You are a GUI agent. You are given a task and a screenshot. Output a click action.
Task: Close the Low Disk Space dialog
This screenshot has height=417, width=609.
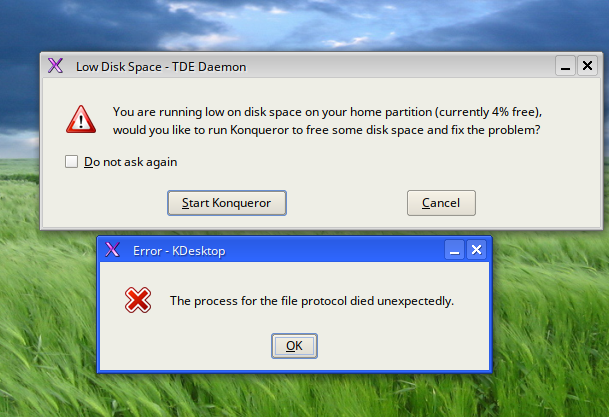587,66
